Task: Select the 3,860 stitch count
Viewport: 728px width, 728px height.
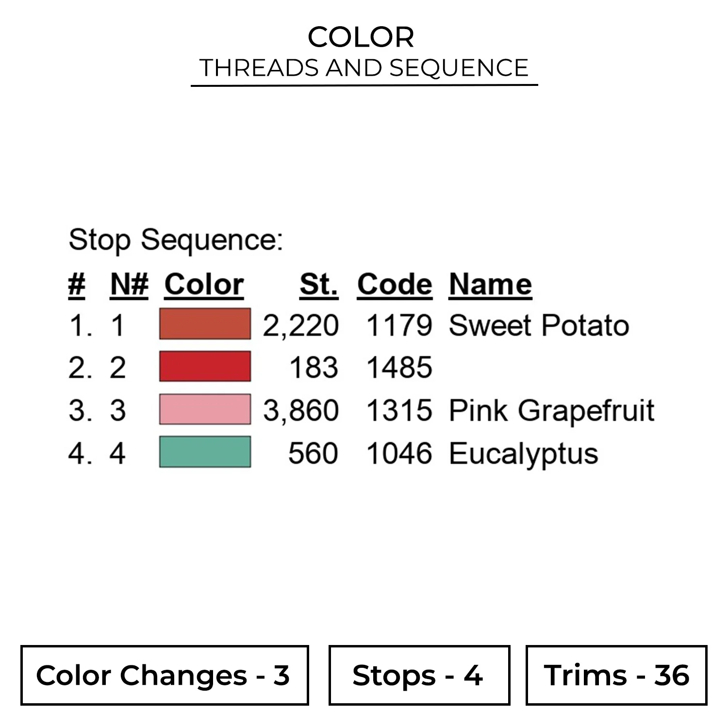Action: (x=300, y=411)
